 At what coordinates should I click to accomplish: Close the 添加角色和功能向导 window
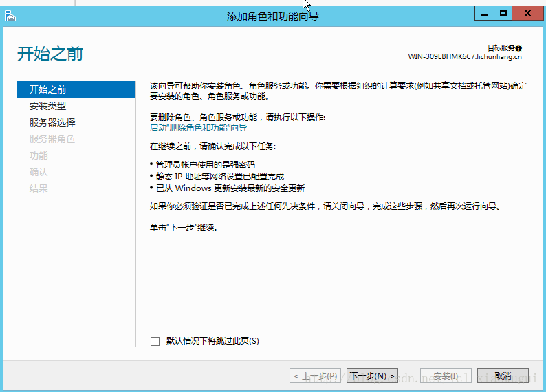coord(527,14)
